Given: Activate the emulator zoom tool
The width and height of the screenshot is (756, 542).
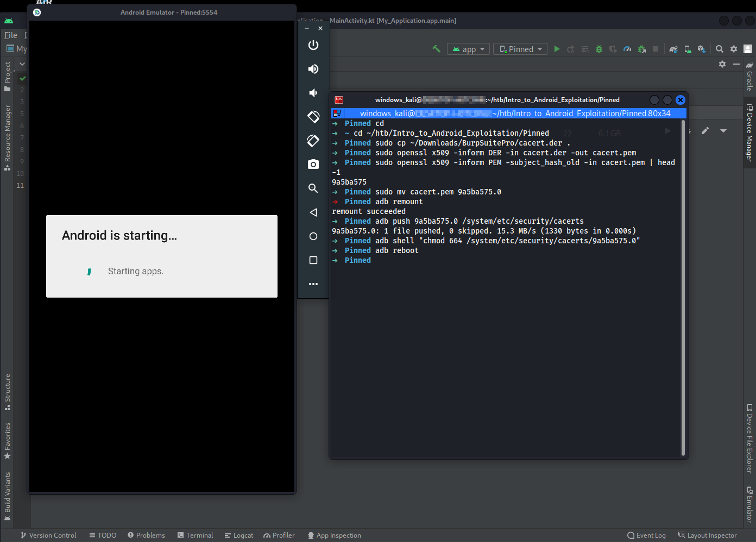Looking at the screenshot, I should [313, 188].
